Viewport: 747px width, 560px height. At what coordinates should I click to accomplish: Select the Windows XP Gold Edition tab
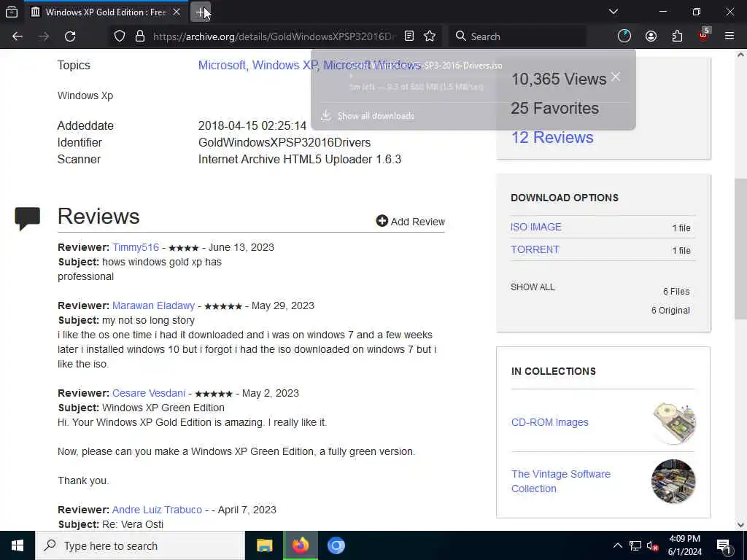pos(105,12)
